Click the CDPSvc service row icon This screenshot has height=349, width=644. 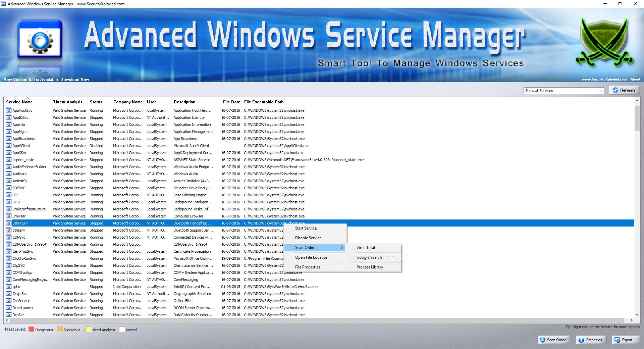click(x=9, y=237)
